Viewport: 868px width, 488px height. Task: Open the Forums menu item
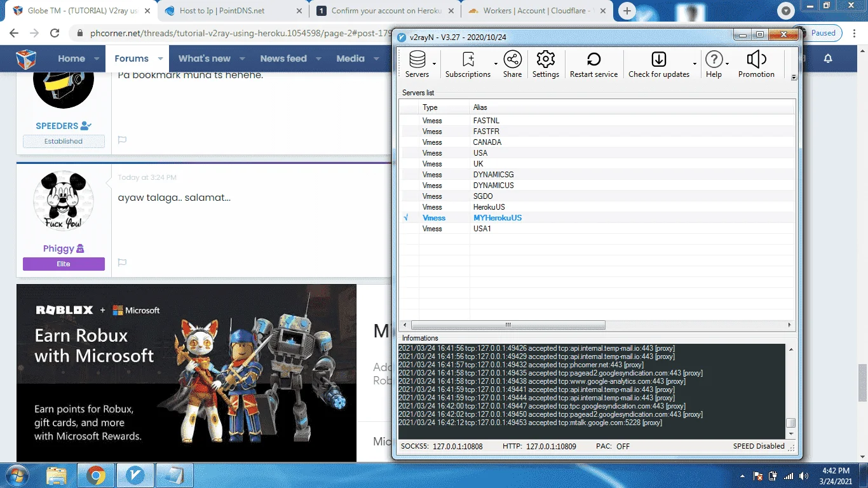tap(132, 58)
